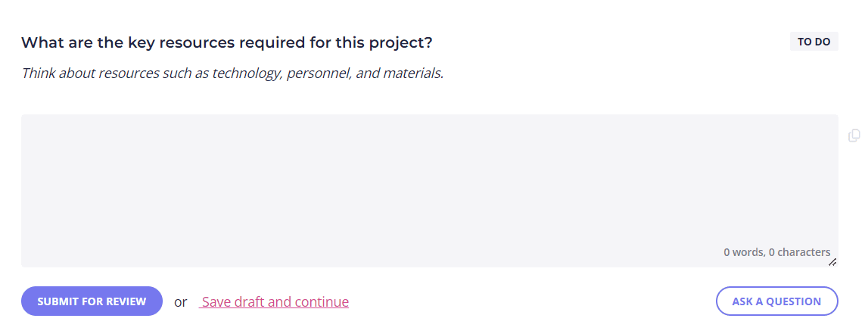The image size is (868, 334).
Task: Click the center of the grey answer box
Action: click(x=430, y=191)
